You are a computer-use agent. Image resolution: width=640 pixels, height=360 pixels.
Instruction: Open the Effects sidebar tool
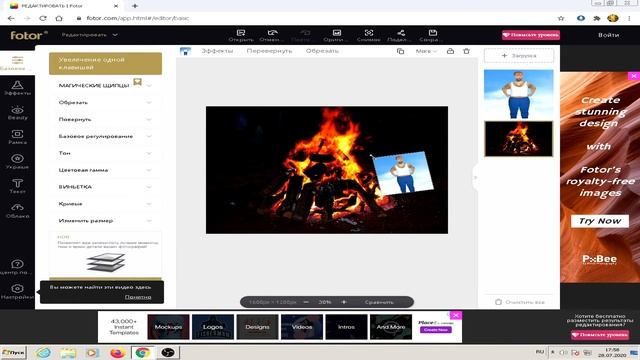17,88
